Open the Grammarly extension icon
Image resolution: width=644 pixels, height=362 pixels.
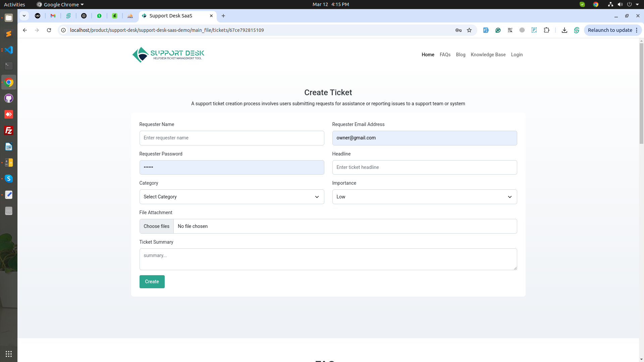pyautogui.click(x=498, y=30)
